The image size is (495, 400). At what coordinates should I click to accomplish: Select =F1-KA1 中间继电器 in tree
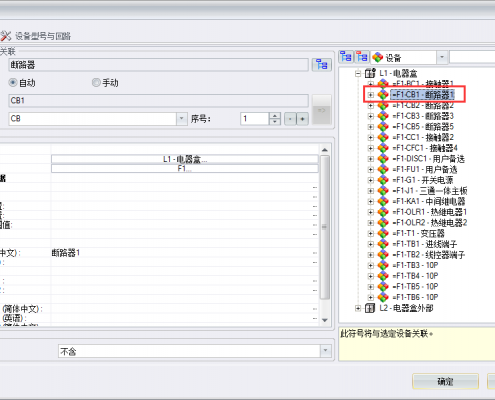[429, 202]
